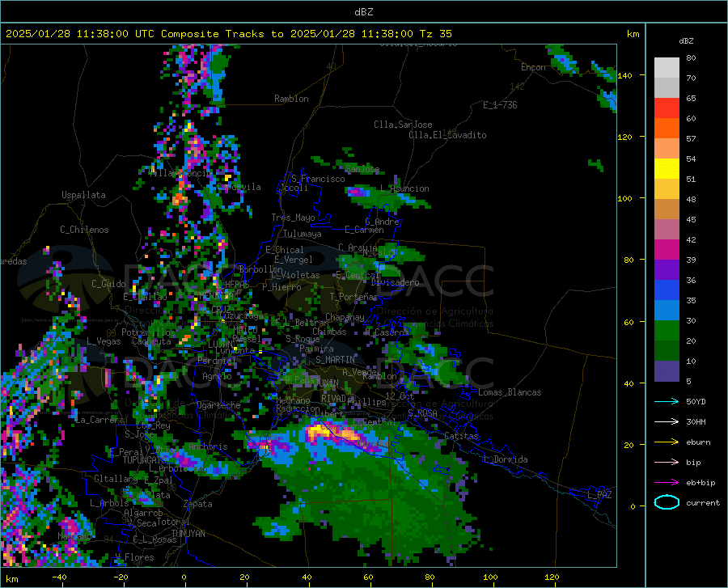Click the 'Lomas_Blancas' map label
Image resolution: width=728 pixels, height=588 pixels.
coord(510,392)
